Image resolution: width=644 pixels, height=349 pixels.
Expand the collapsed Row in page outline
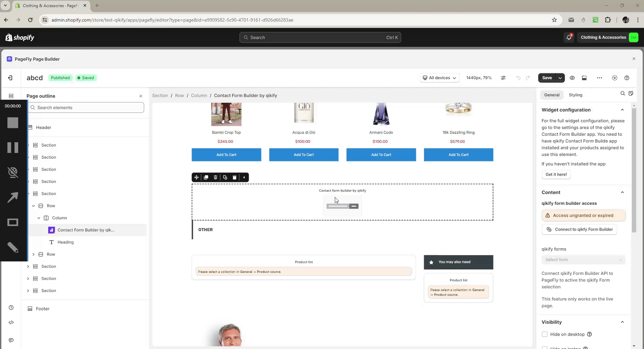(33, 254)
